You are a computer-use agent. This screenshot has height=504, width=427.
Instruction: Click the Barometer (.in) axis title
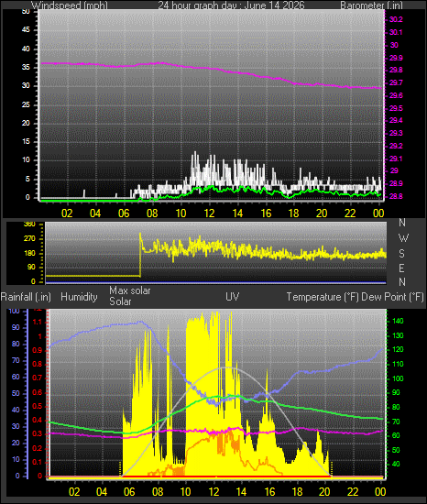click(x=371, y=5)
